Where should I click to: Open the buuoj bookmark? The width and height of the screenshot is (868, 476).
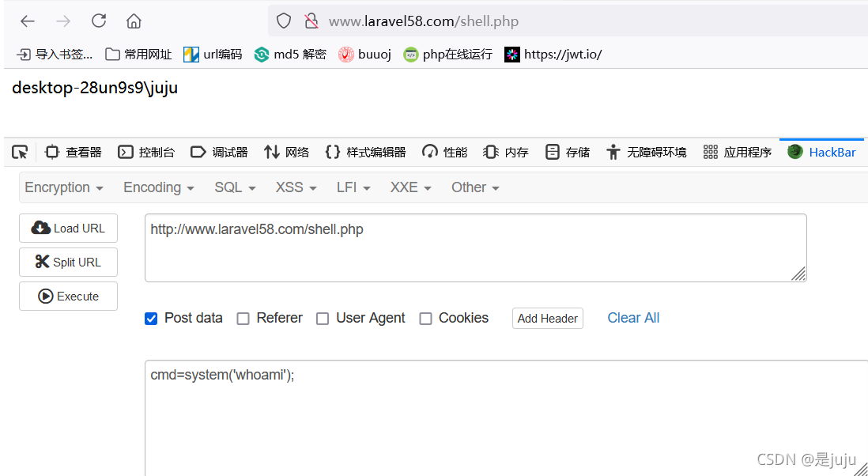click(x=364, y=55)
